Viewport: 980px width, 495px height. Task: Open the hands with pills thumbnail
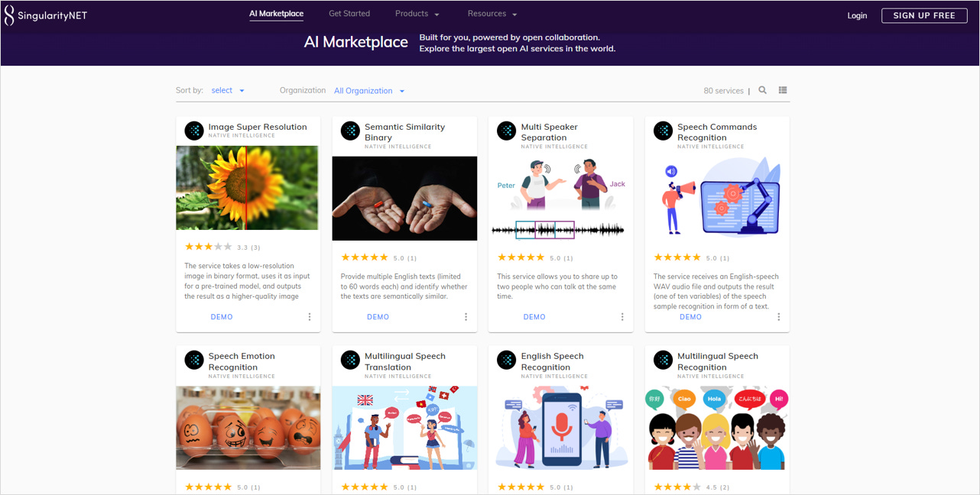point(404,199)
